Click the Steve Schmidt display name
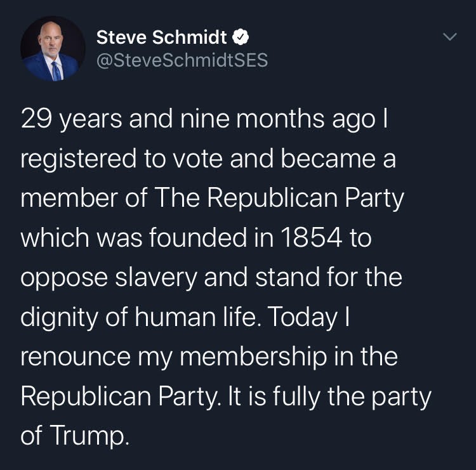Screen dimensions: 476x470 161,38
